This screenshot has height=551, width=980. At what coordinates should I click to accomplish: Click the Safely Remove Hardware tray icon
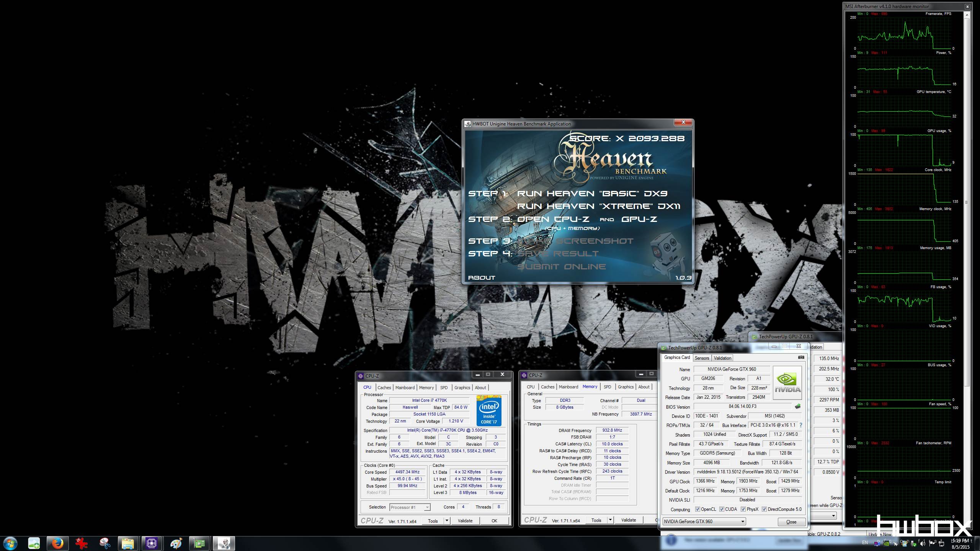coord(913,543)
